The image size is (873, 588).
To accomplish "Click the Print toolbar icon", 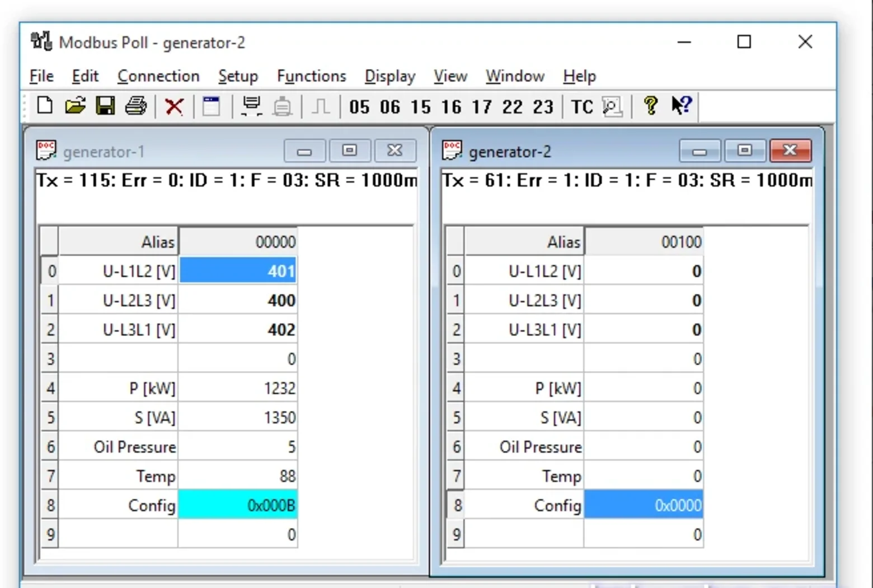I will click(135, 105).
